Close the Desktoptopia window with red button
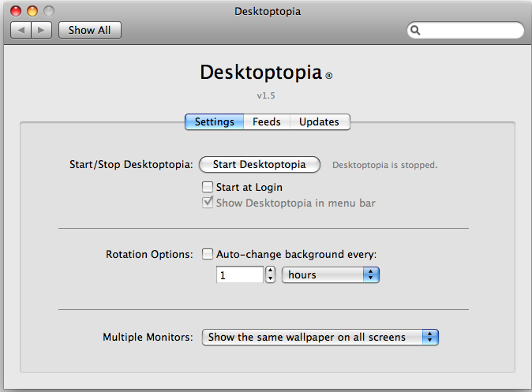Image resolution: width=532 pixels, height=392 pixels. tap(16, 11)
